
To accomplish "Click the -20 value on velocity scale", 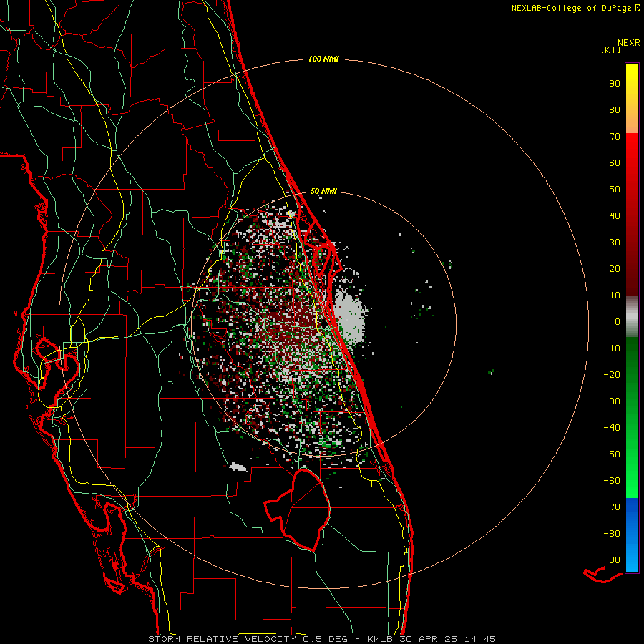I will coord(612,375).
